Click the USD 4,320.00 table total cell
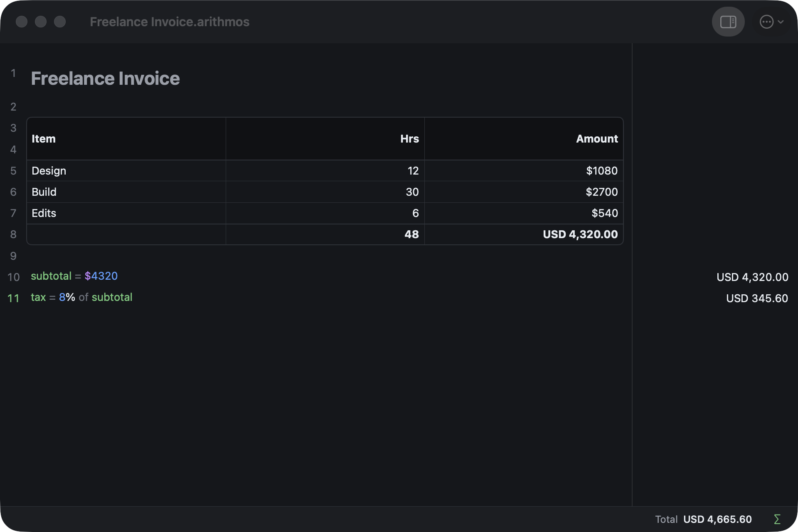This screenshot has height=532, width=798. 524,234
